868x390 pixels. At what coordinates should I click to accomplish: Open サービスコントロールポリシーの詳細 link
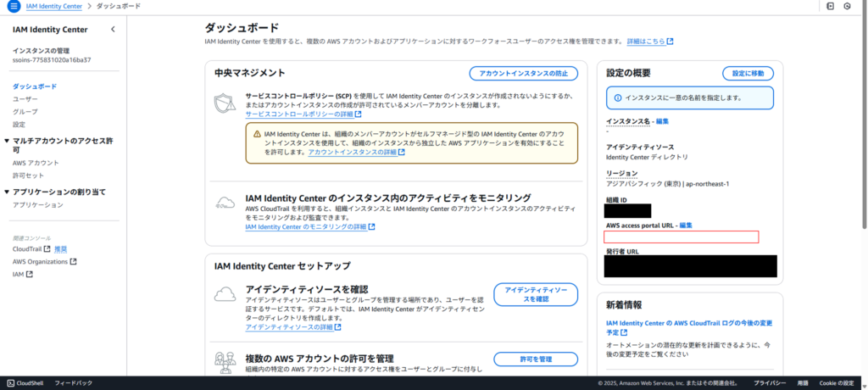[303, 114]
